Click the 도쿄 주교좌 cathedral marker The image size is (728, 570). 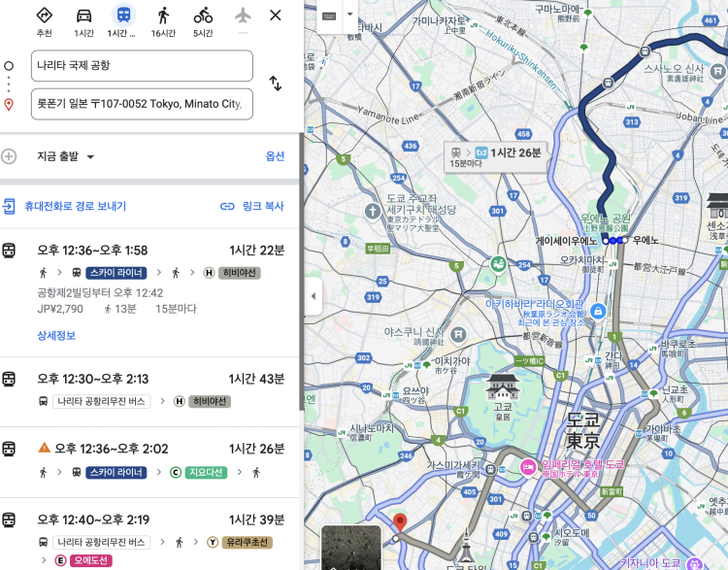[x=373, y=212]
